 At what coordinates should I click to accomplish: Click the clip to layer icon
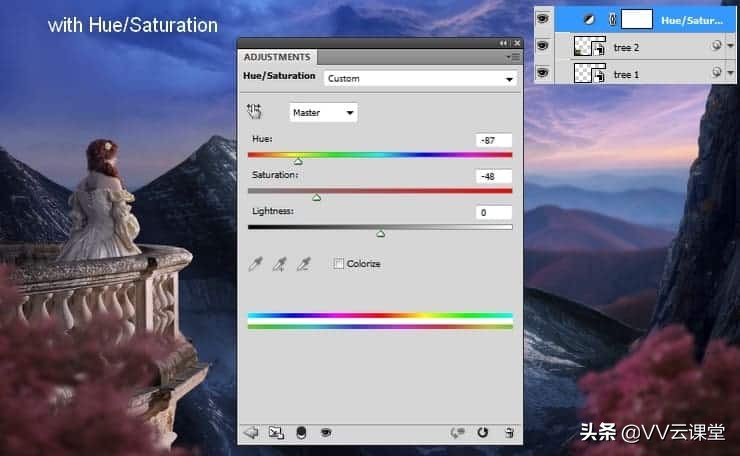point(302,432)
